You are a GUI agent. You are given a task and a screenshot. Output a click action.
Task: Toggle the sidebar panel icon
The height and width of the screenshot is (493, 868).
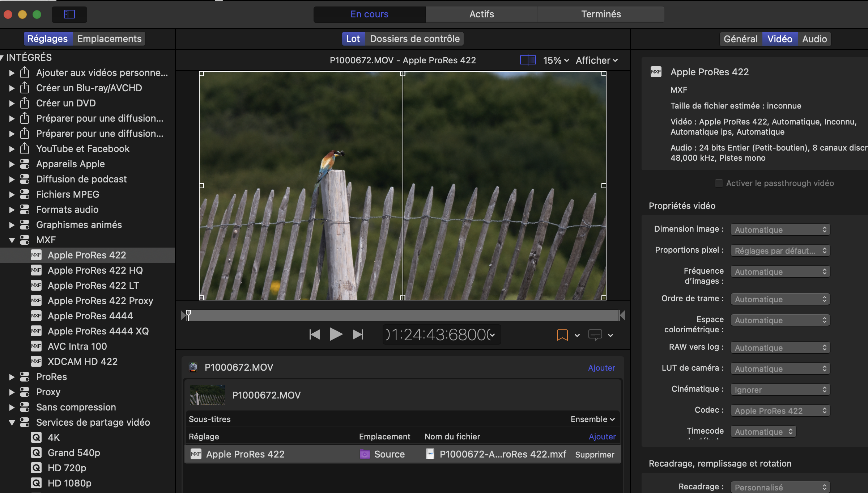pyautogui.click(x=69, y=14)
